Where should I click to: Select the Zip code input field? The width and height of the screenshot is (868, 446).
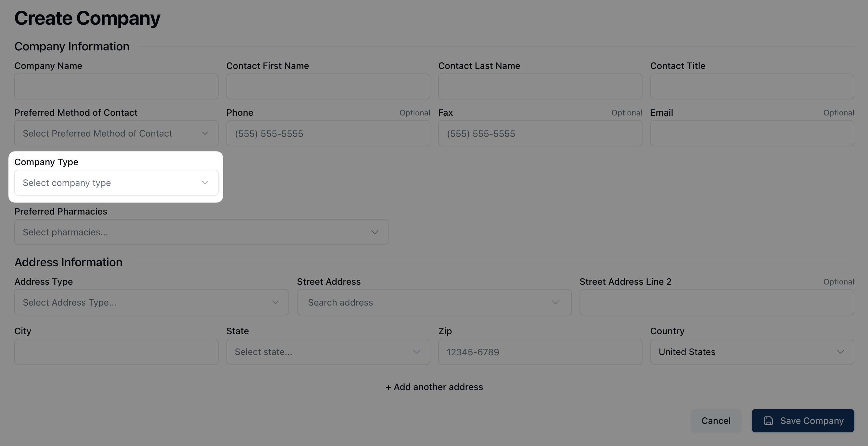pos(540,352)
